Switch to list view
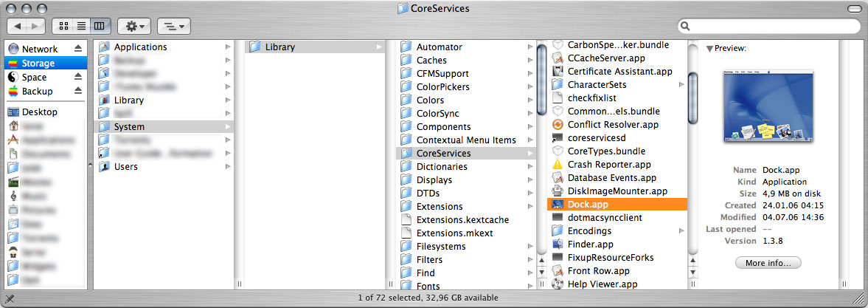 pos(81,26)
